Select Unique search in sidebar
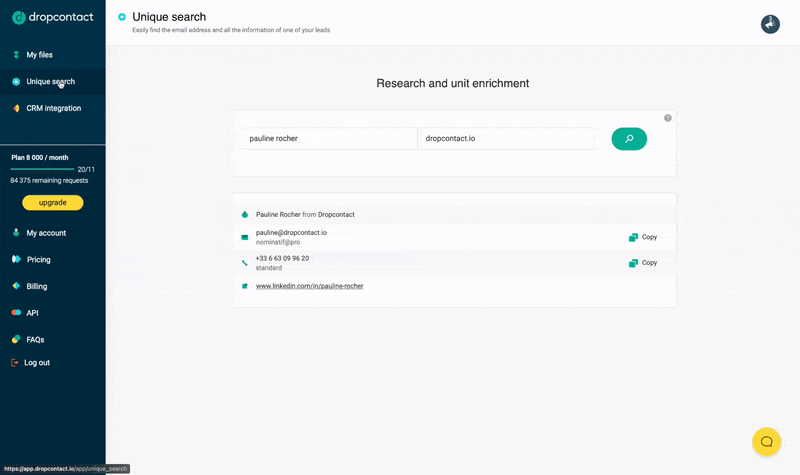The height and width of the screenshot is (475, 800). (51, 82)
